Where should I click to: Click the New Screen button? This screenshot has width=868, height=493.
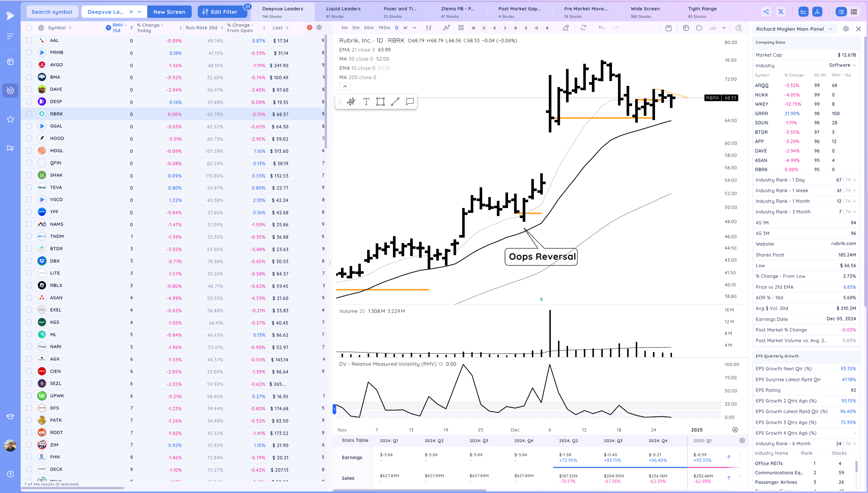tap(169, 12)
